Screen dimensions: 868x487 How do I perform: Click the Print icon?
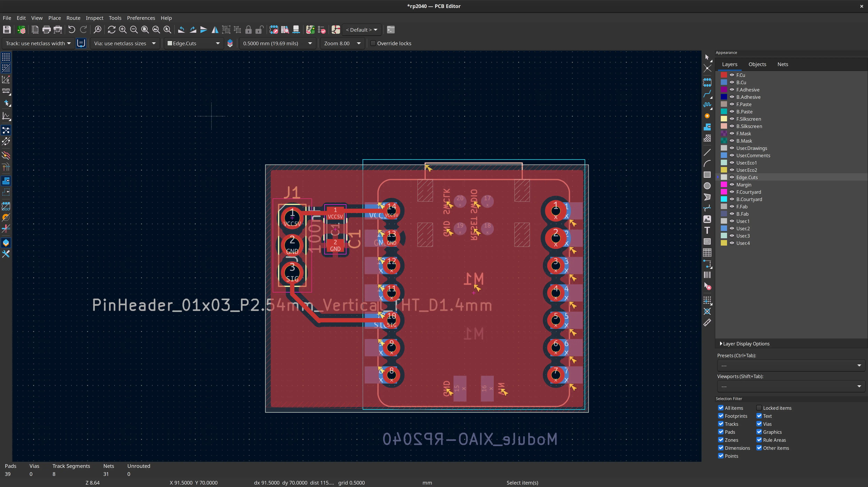(46, 30)
